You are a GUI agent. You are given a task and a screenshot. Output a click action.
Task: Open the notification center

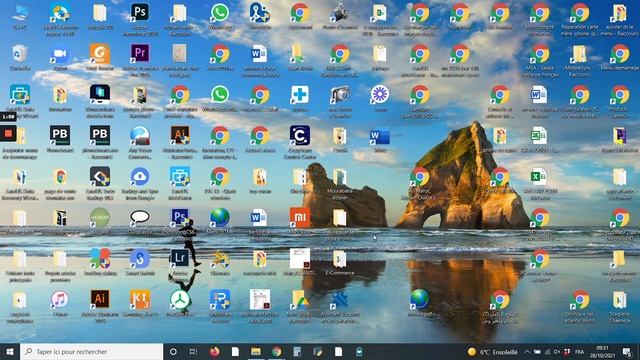[x=627, y=352]
